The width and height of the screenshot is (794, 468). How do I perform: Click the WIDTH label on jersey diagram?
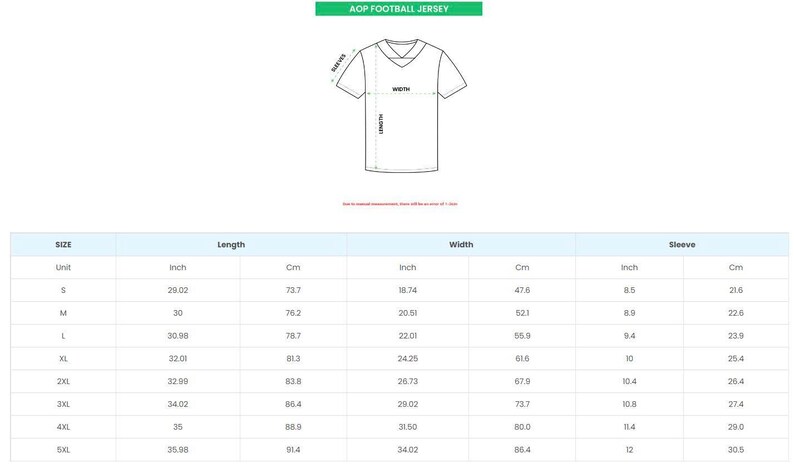[x=401, y=89]
